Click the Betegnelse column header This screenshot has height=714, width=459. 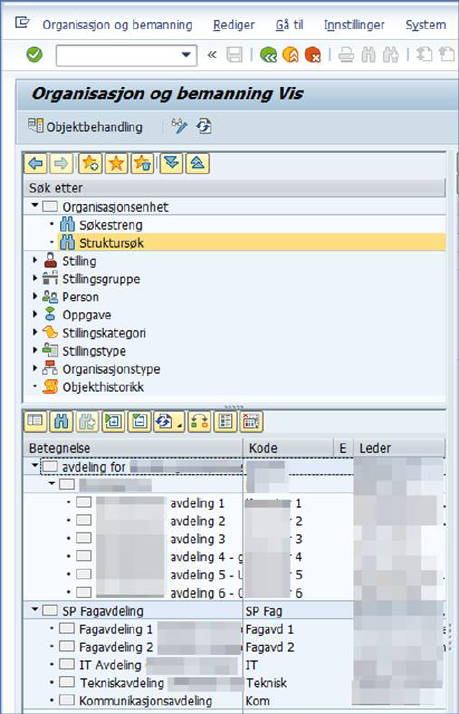click(x=134, y=448)
